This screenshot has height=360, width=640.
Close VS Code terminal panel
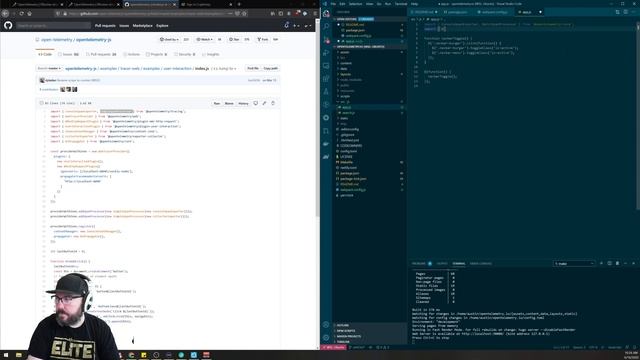(x=633, y=264)
